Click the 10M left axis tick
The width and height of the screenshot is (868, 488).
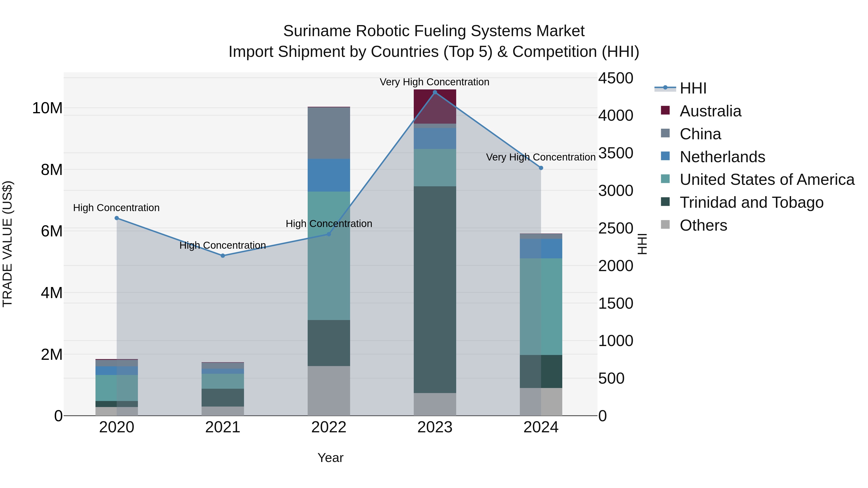pos(47,108)
